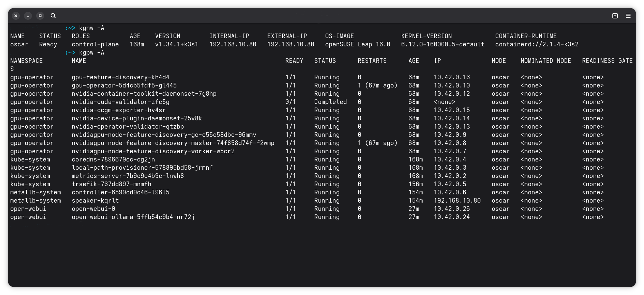This screenshot has width=644, height=295.
Task: Click the RESTARTS column header
Action: point(372,61)
